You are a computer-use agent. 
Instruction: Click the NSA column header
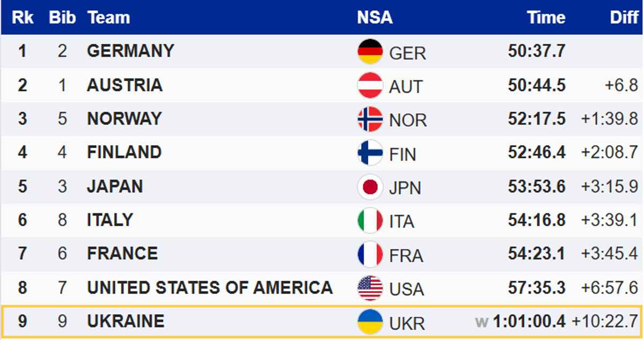click(x=375, y=18)
